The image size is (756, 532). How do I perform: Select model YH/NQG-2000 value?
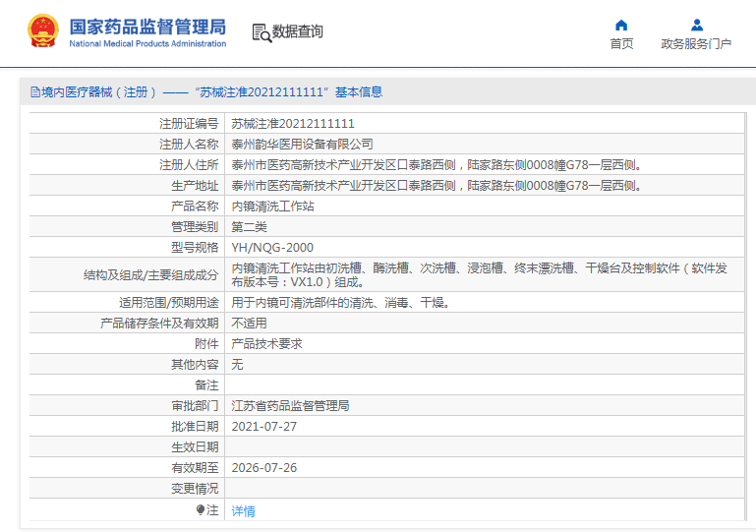click(x=272, y=248)
